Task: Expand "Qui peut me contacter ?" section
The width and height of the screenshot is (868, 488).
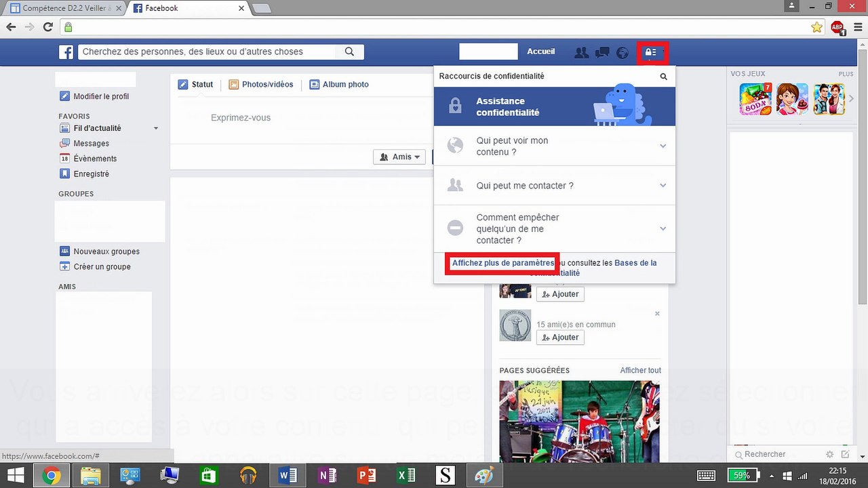Action: [555, 185]
